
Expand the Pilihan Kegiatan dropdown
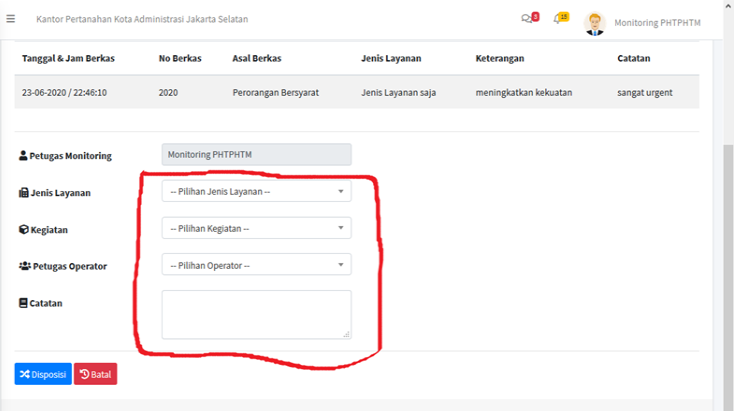coord(256,228)
